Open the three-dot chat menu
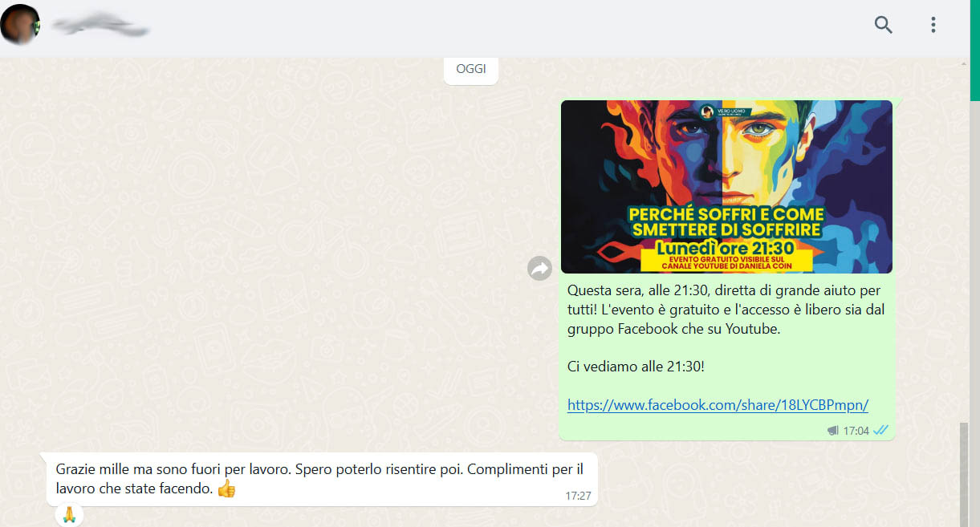 pyautogui.click(x=933, y=25)
